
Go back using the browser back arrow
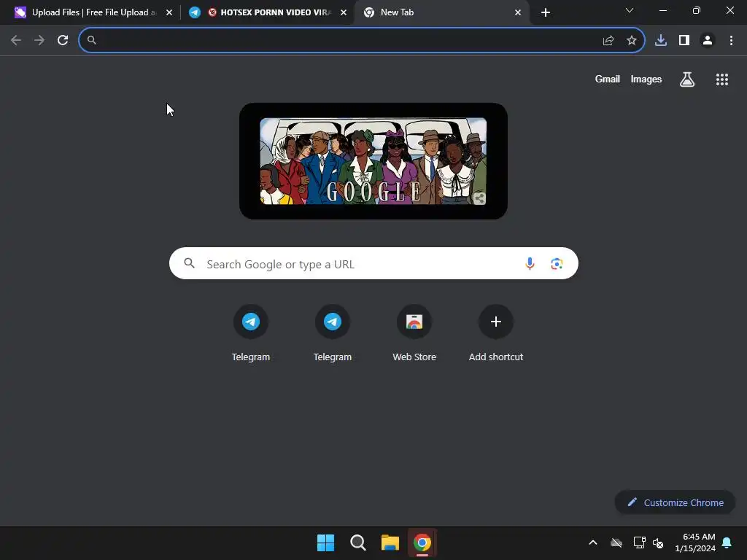click(16, 41)
